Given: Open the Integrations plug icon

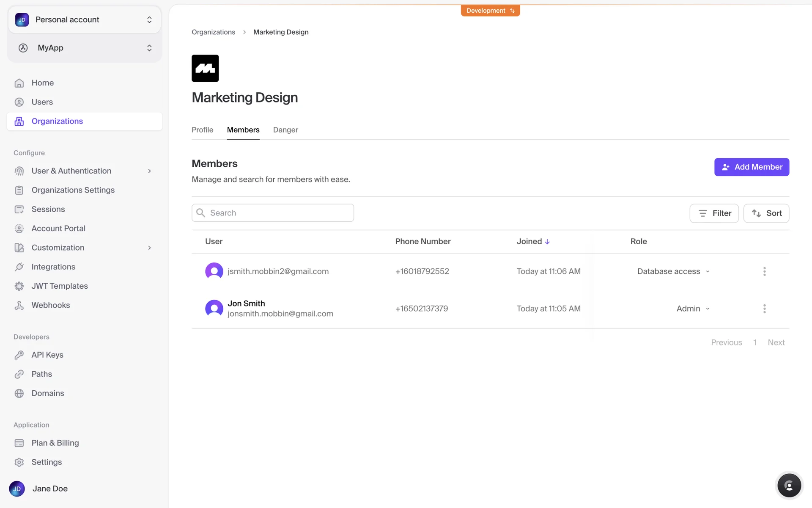Looking at the screenshot, I should click(19, 267).
